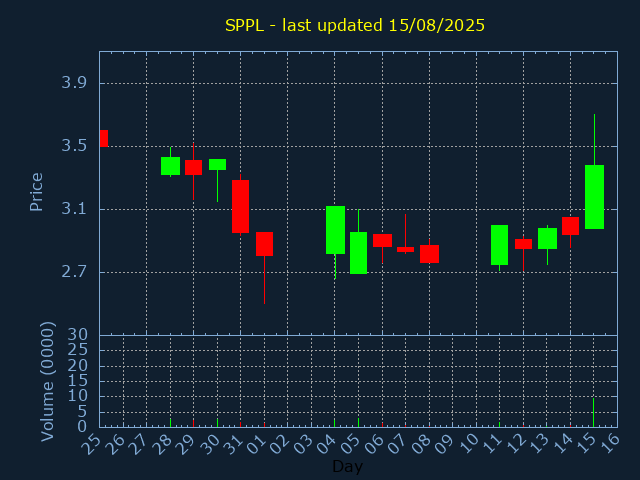Click the day 28 label on x-axis
This screenshot has height=480, width=640.
click(x=162, y=444)
